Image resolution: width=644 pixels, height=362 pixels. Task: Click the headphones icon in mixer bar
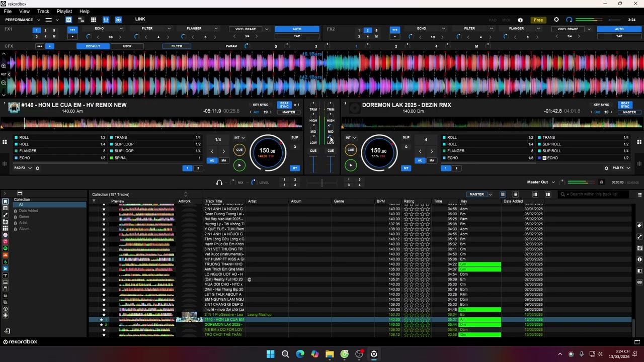[x=219, y=183]
